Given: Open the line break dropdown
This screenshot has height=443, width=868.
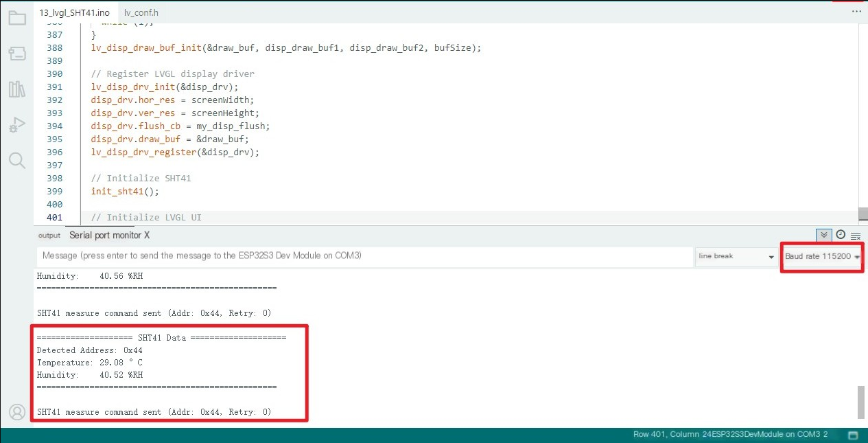Looking at the screenshot, I should tap(736, 256).
